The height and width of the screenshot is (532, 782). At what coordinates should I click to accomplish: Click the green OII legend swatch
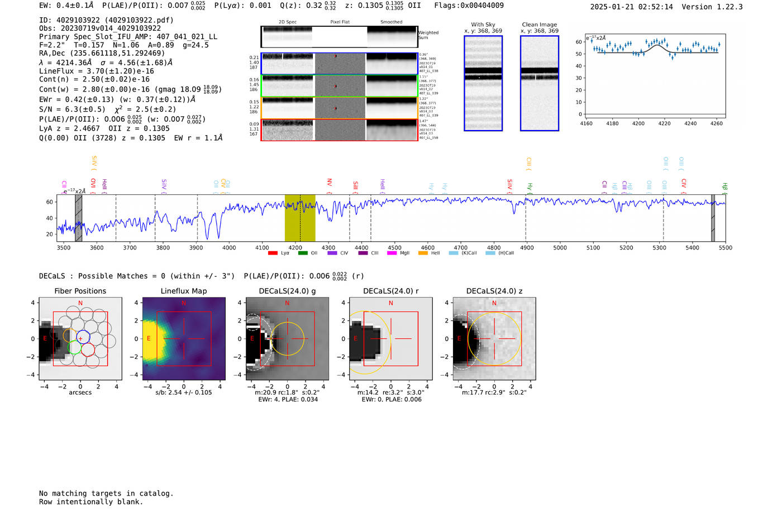303,253
